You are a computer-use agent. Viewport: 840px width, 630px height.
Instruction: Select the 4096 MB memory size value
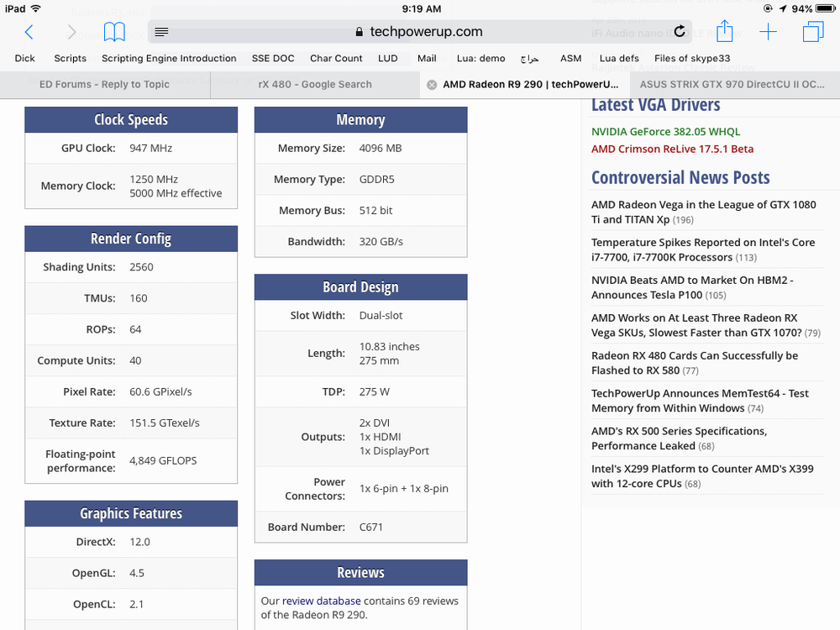pos(381,149)
